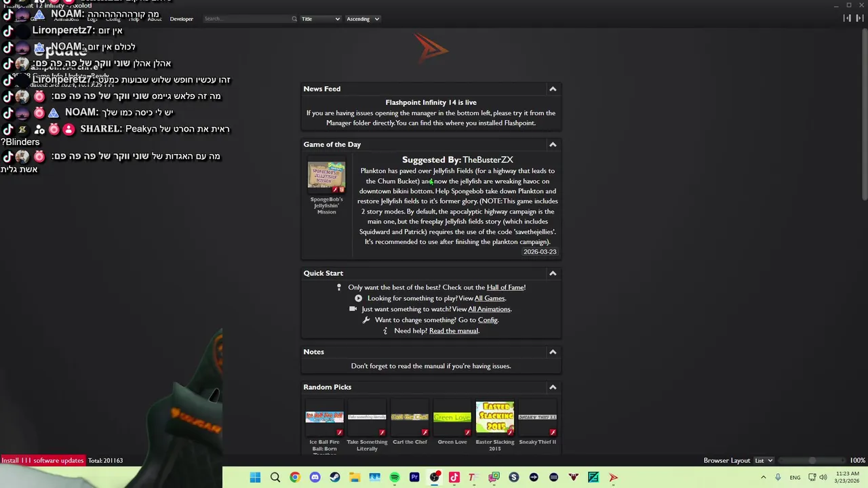Open the Ascending sort order dropdown

(363, 19)
